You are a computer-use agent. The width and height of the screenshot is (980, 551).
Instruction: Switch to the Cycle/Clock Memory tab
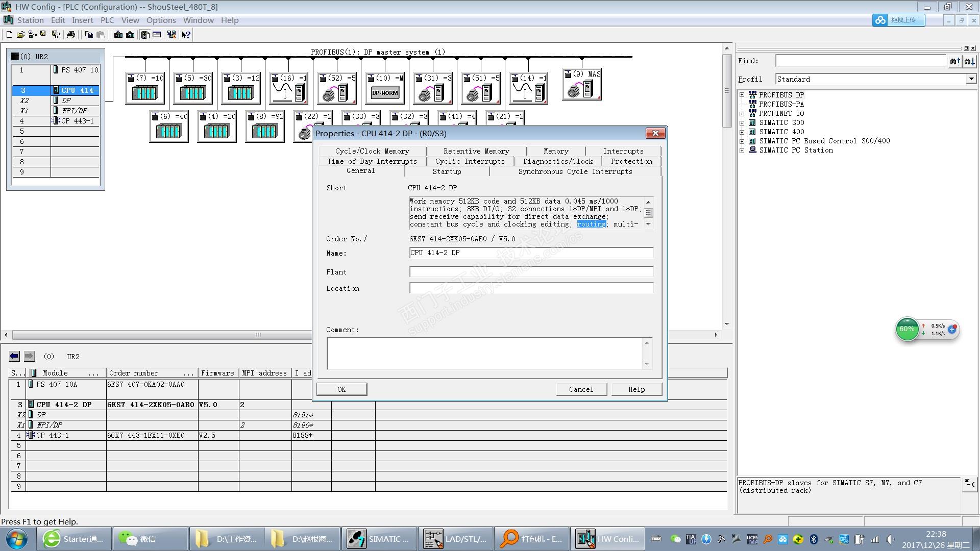pyautogui.click(x=372, y=151)
